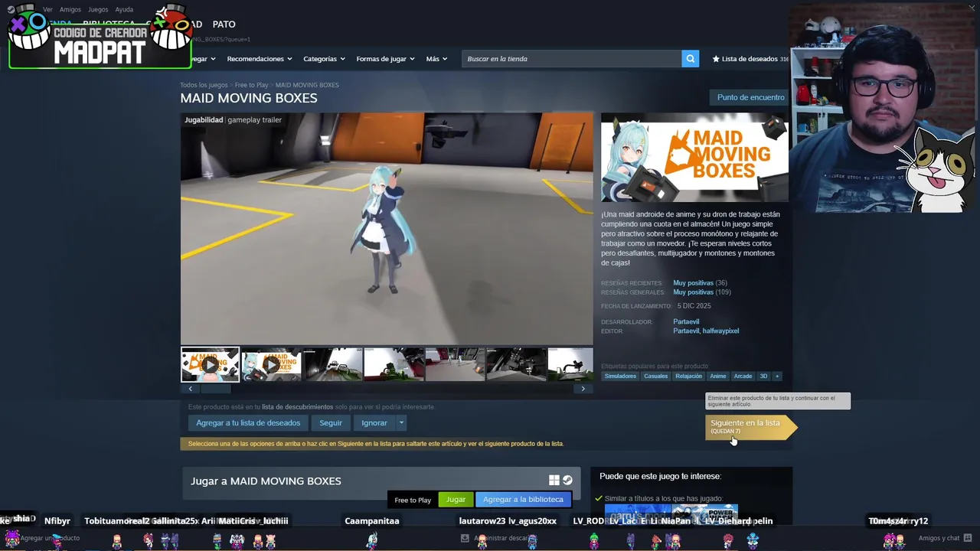The height and width of the screenshot is (551, 980).
Task: Select the fourth screenshot thumbnail
Action: [394, 365]
